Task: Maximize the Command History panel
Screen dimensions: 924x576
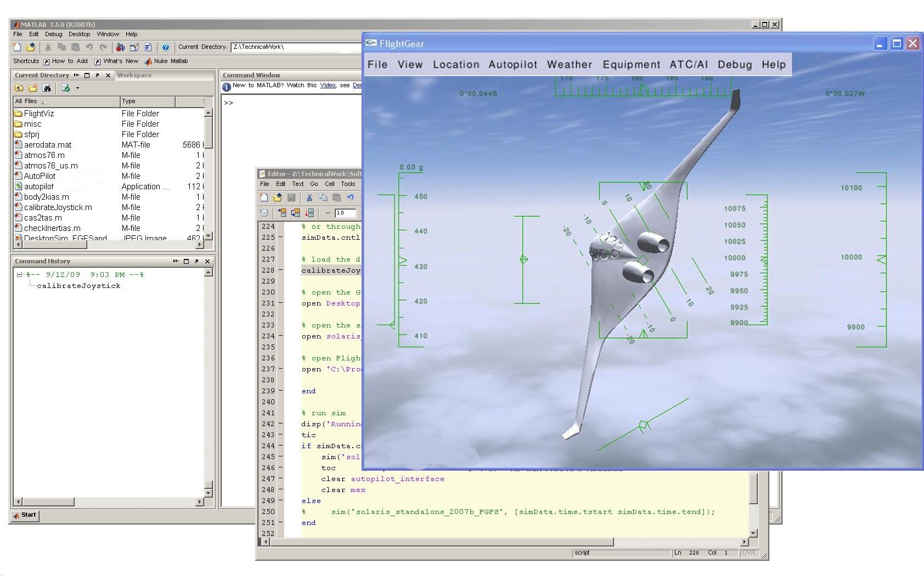Action: coord(186,261)
